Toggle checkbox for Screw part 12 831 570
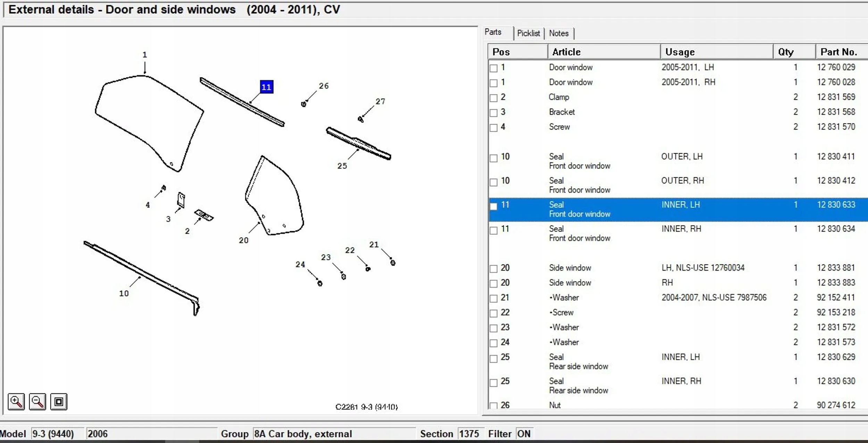The height and width of the screenshot is (443, 868). coord(493,128)
